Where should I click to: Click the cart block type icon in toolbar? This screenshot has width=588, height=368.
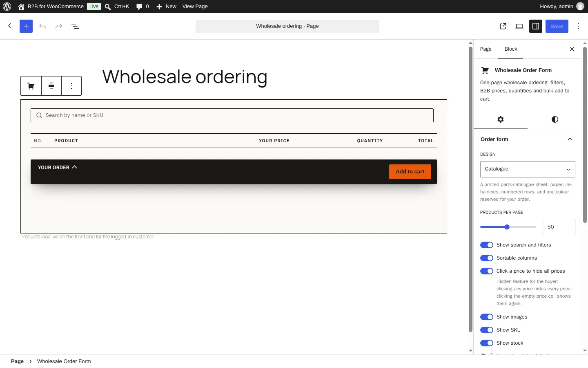pos(31,86)
